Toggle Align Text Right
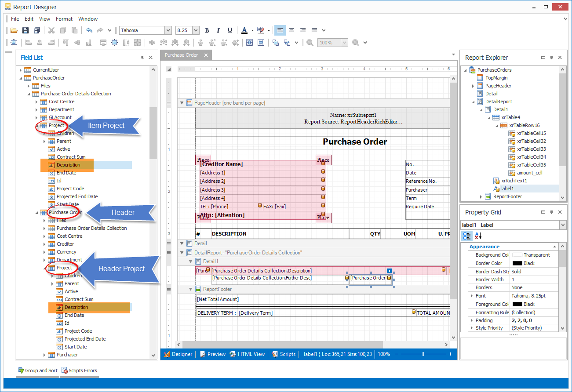This screenshot has width=572, height=392. [302, 30]
